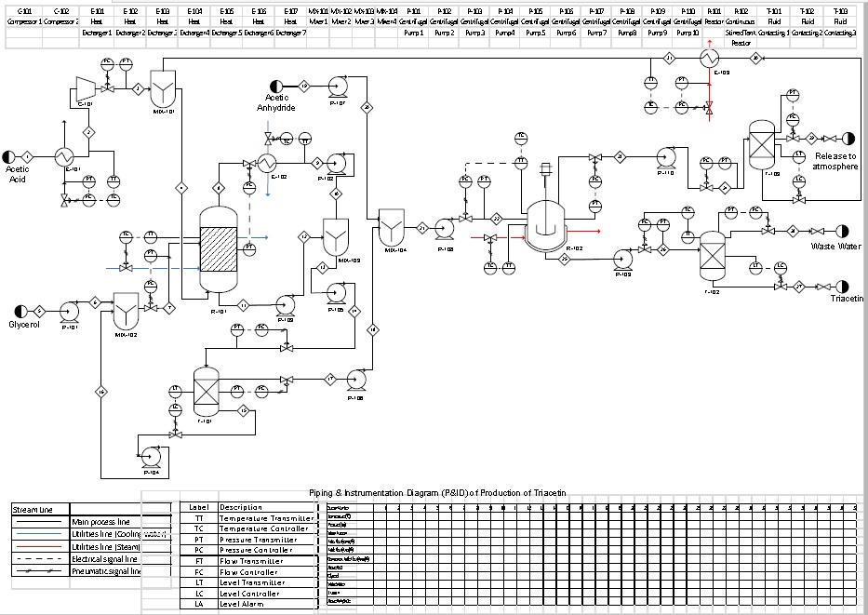This screenshot has width=868, height=615.
Task: Select the Temperature Transmitter legend row
Action: [249, 518]
